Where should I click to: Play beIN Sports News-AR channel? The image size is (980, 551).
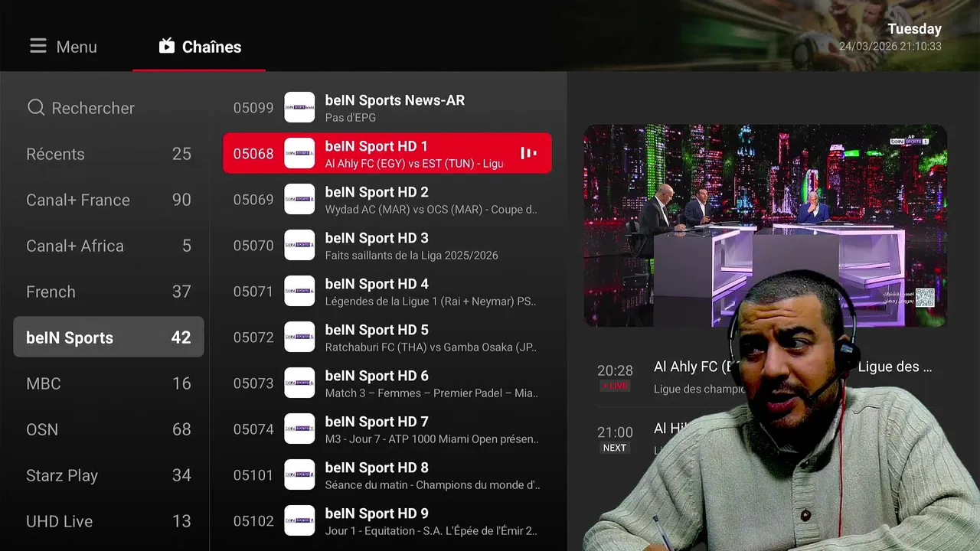pyautogui.click(x=387, y=107)
